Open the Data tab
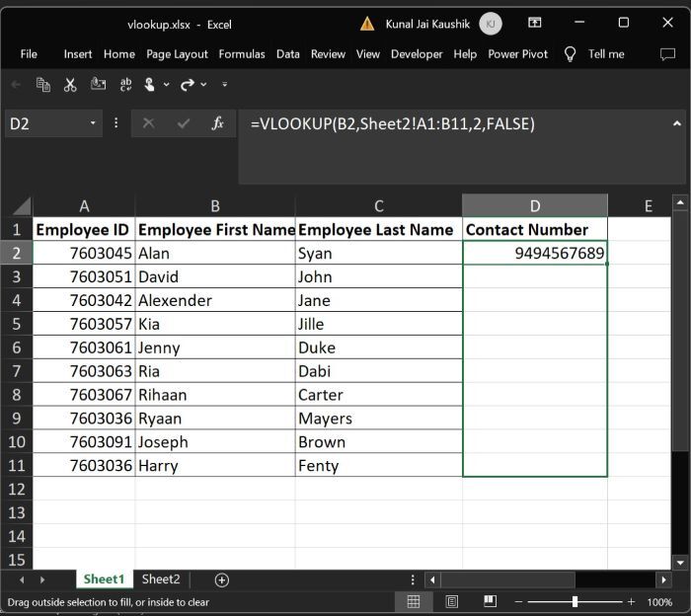Screen dimensions: 691x616 click(x=288, y=54)
